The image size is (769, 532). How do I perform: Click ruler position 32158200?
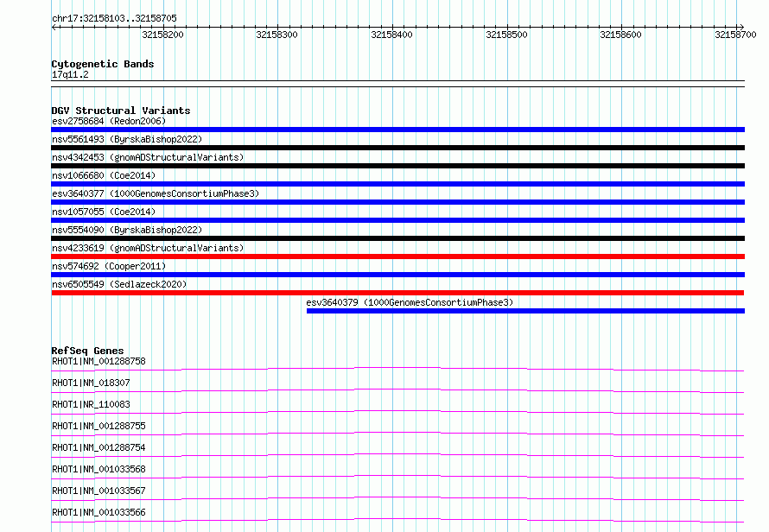click(162, 35)
